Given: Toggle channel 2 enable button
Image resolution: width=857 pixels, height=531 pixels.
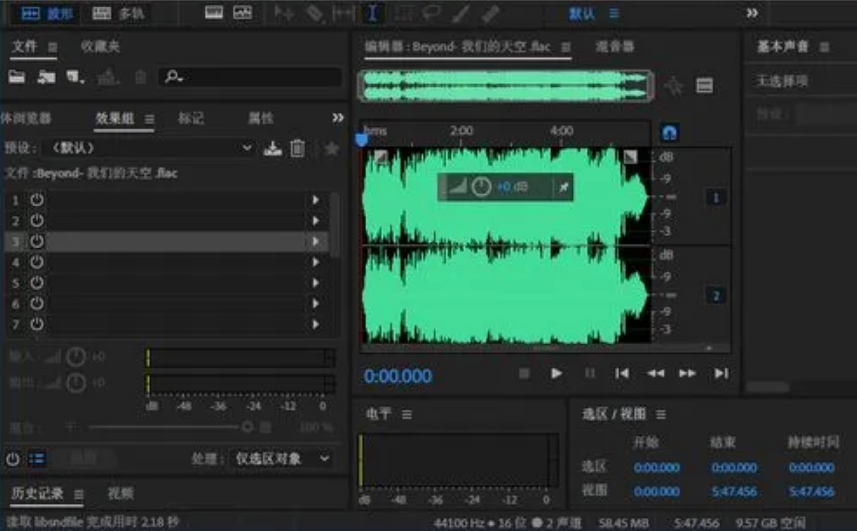Looking at the screenshot, I should 716,296.
